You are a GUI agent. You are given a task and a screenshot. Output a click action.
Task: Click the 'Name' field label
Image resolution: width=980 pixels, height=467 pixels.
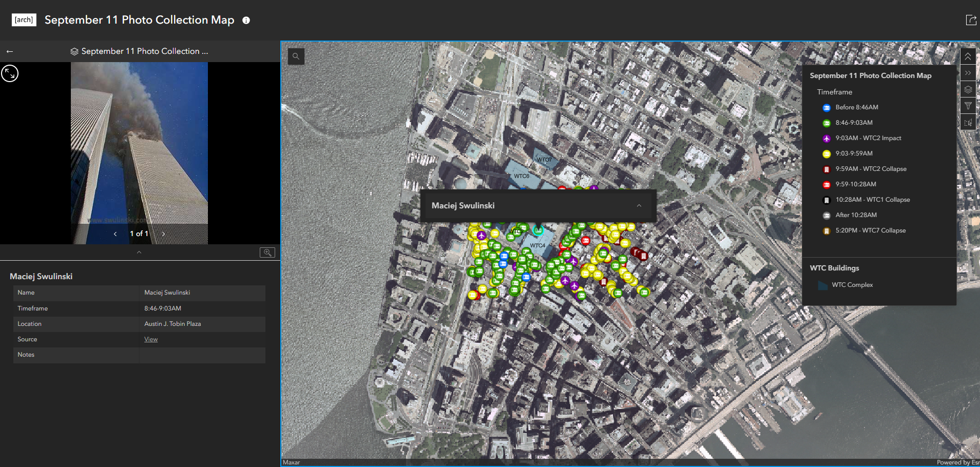[x=26, y=293]
